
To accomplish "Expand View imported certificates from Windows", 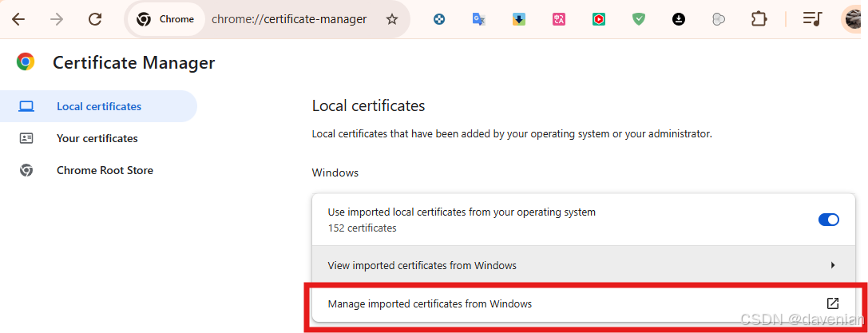I will (x=584, y=265).
